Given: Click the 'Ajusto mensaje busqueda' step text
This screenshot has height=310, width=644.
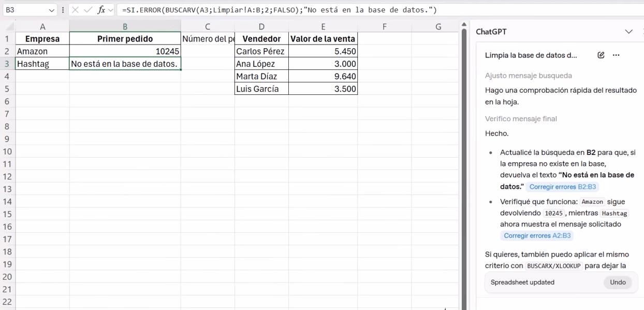Looking at the screenshot, I should pyautogui.click(x=529, y=76).
